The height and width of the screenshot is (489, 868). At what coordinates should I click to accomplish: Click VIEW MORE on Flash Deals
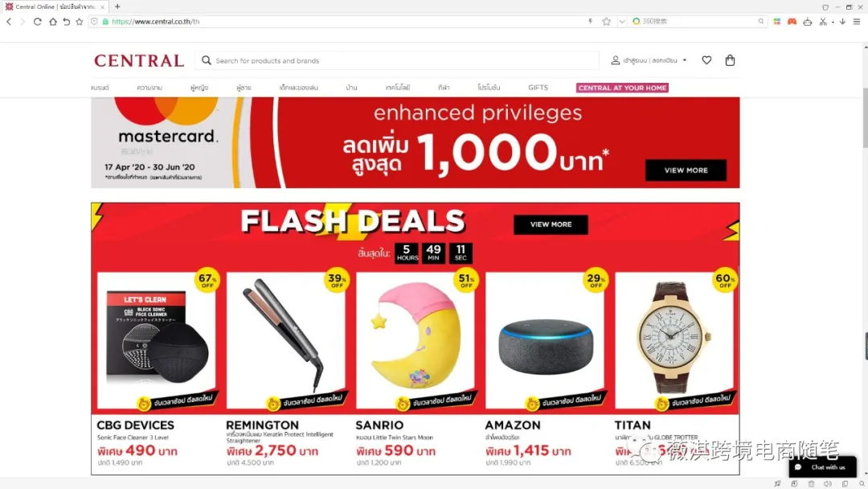tap(551, 224)
